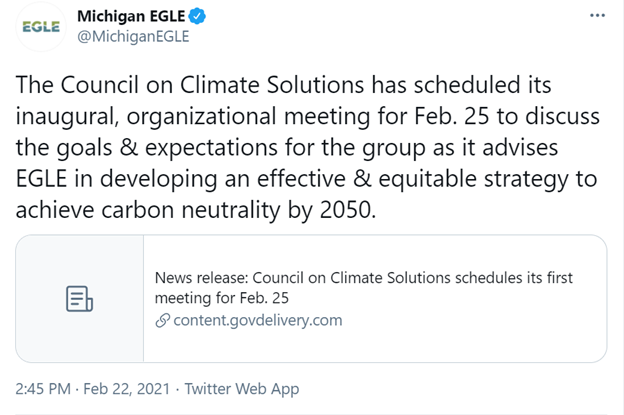Click the chain link icon beside govdelivery
Viewport: 624px width, 415px height.
(163, 321)
